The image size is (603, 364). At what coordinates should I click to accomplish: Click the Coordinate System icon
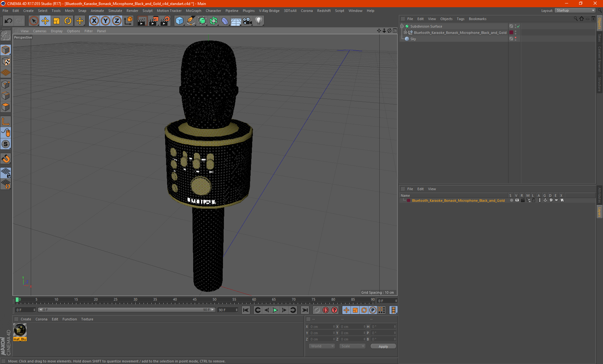coord(128,21)
